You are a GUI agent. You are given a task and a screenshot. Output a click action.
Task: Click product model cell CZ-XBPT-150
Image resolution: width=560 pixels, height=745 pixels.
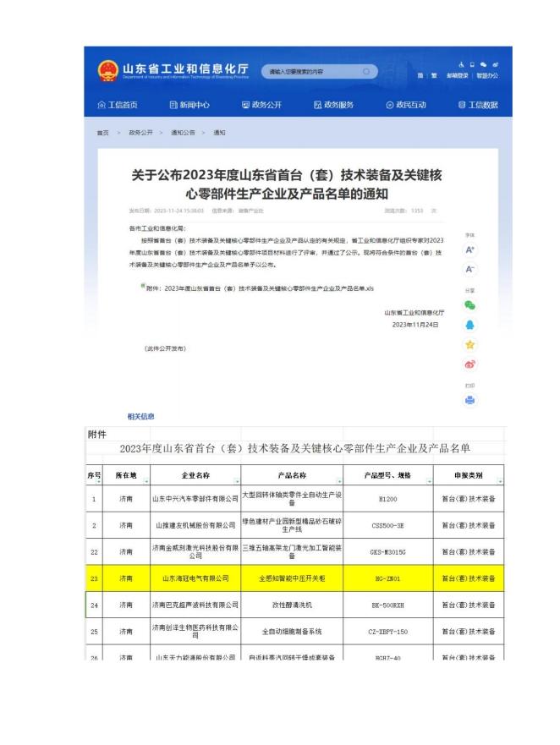point(388,632)
